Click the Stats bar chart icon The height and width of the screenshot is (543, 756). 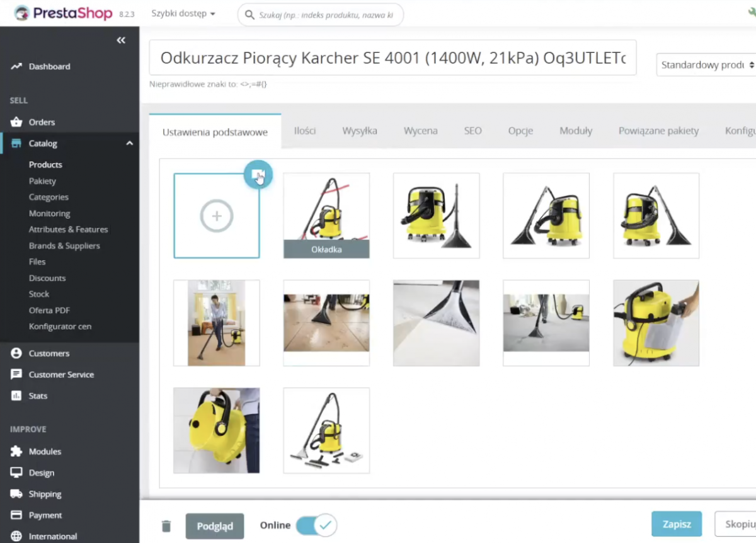tap(16, 396)
